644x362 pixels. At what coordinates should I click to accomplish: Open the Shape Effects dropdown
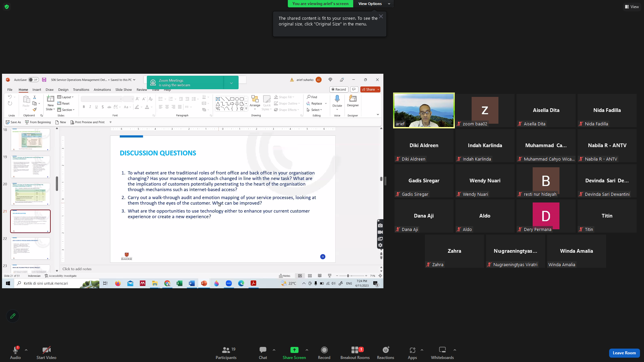(x=286, y=110)
